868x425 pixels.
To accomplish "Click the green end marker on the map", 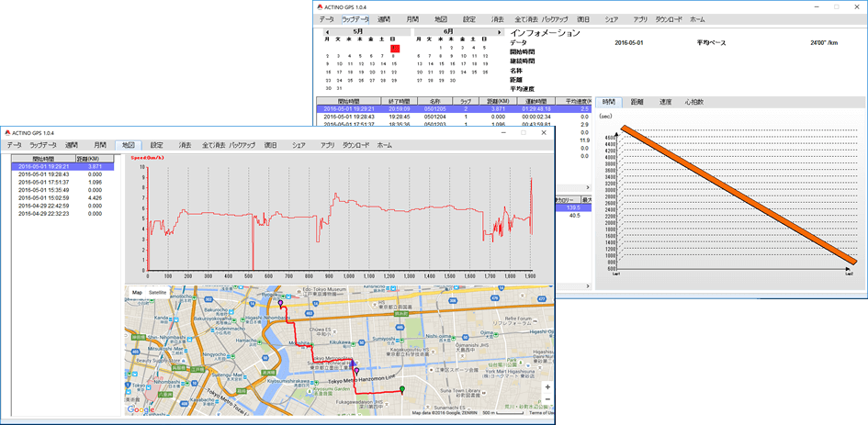I will point(402,389).
